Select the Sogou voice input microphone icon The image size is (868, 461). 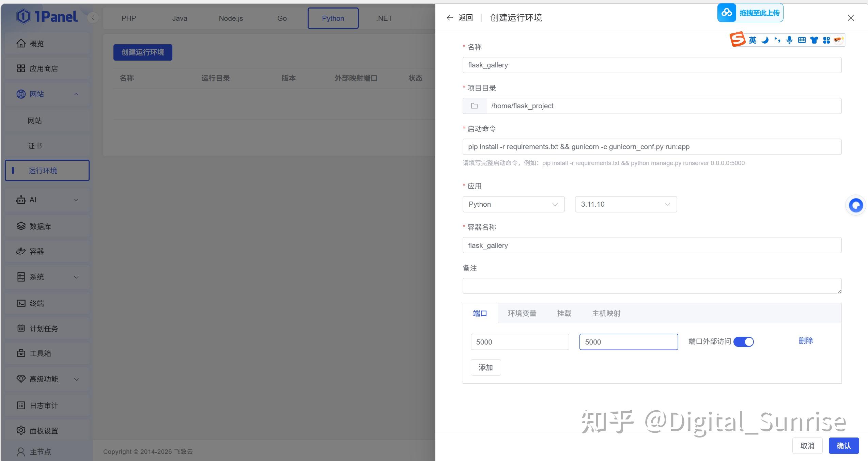(x=789, y=39)
